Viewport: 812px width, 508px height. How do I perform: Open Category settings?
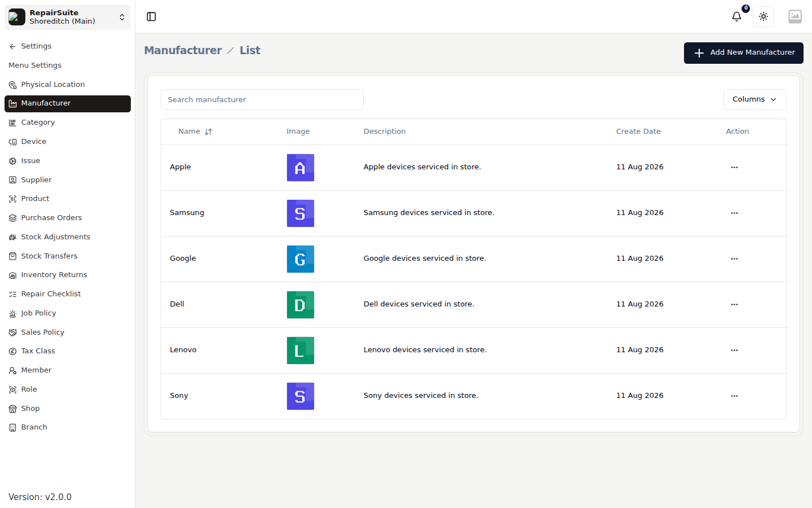click(x=68, y=122)
